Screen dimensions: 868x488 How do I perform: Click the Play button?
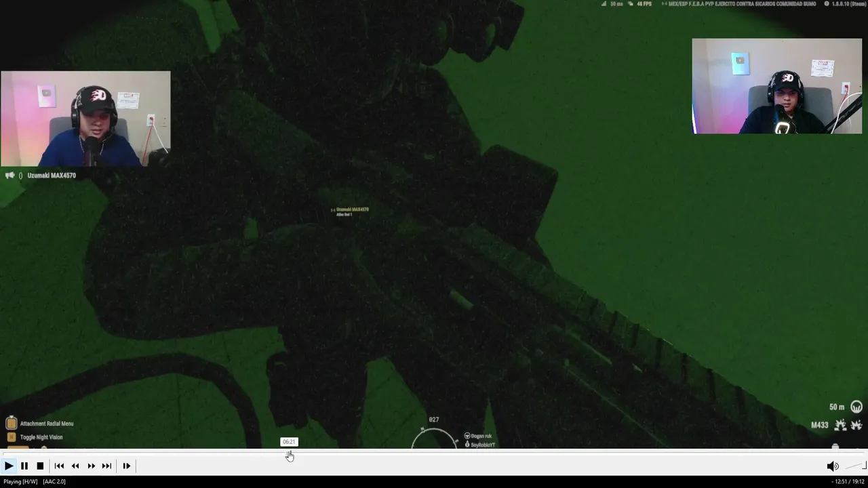9,466
